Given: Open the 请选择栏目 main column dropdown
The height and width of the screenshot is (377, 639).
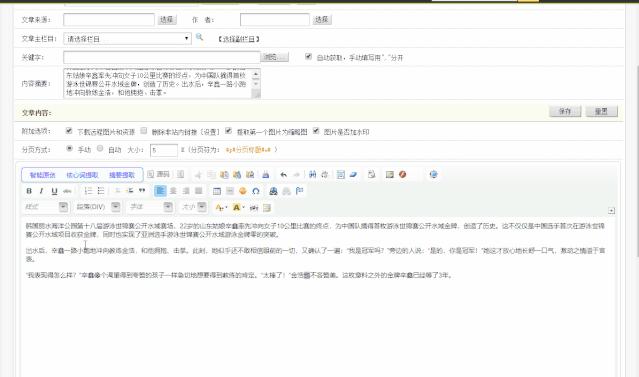Looking at the screenshot, I should click(127, 39).
